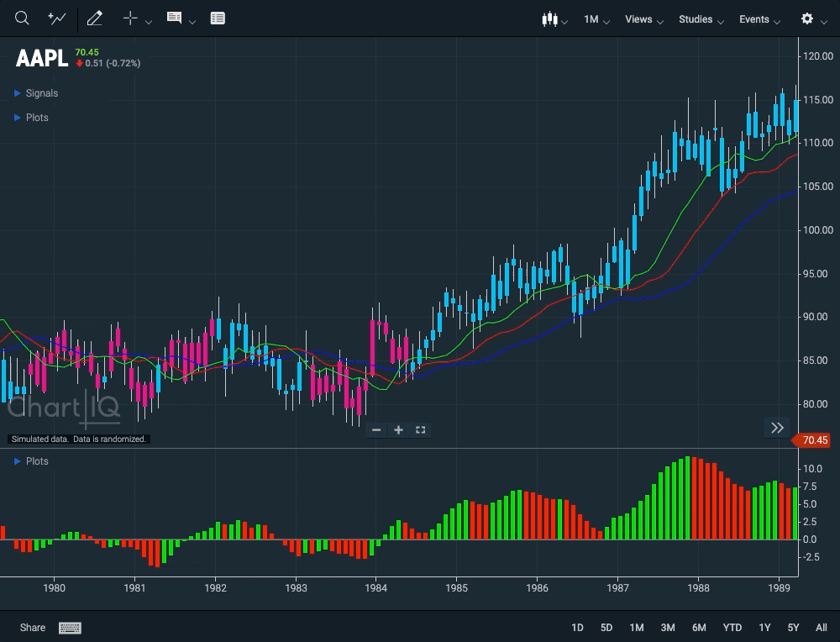Viewport: 840px width, 642px height.
Task: Select the pencil drawing tool
Action: pyautogui.click(x=95, y=18)
